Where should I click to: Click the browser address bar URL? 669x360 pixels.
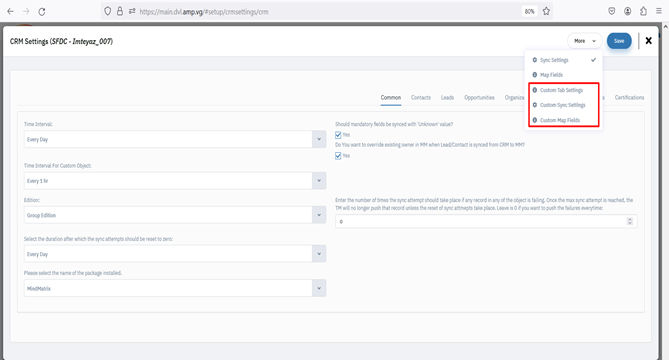[204, 12]
